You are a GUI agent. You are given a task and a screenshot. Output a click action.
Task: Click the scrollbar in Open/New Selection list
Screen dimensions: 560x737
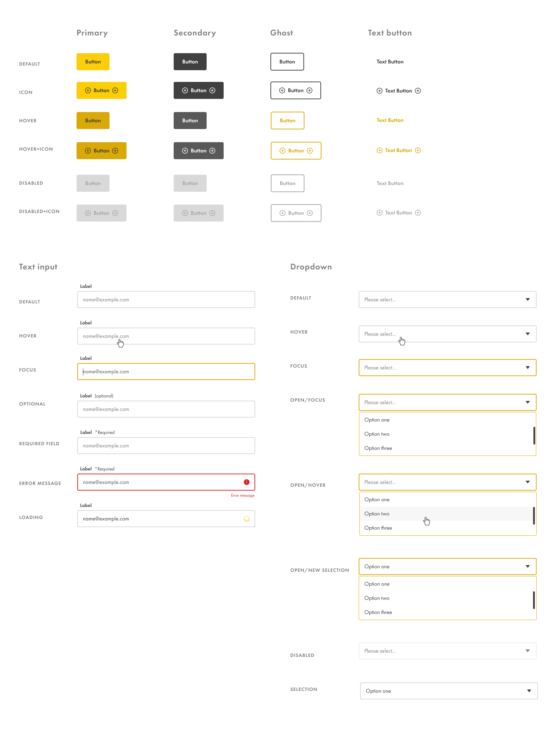(x=534, y=600)
